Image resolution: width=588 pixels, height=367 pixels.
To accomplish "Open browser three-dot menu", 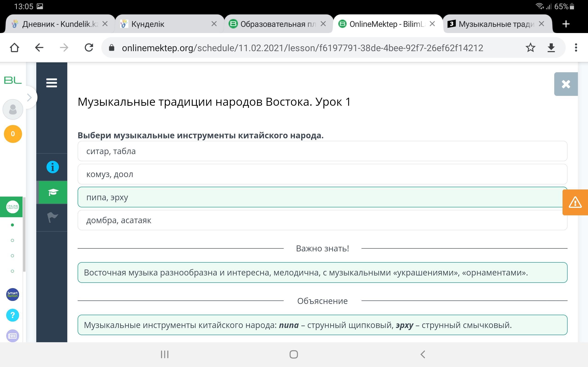I will click(576, 47).
